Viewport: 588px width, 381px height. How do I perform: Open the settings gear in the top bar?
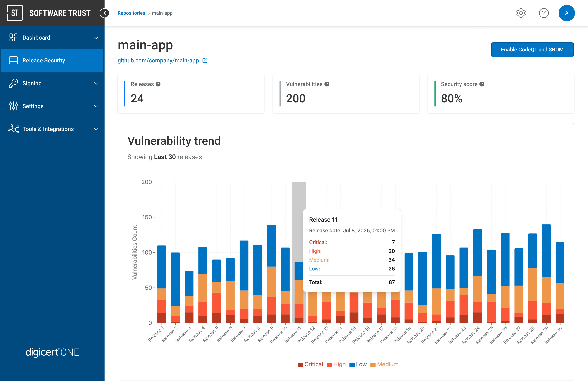[x=521, y=13]
